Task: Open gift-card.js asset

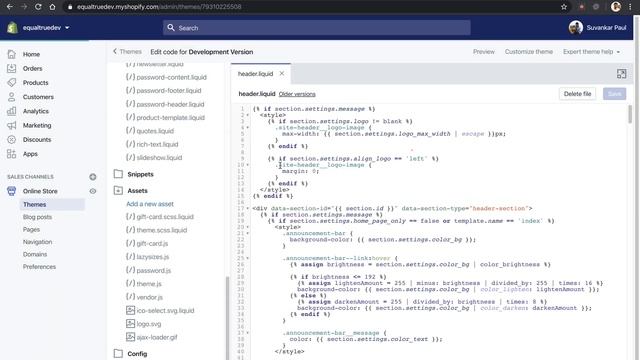Action: pyautogui.click(x=147, y=244)
